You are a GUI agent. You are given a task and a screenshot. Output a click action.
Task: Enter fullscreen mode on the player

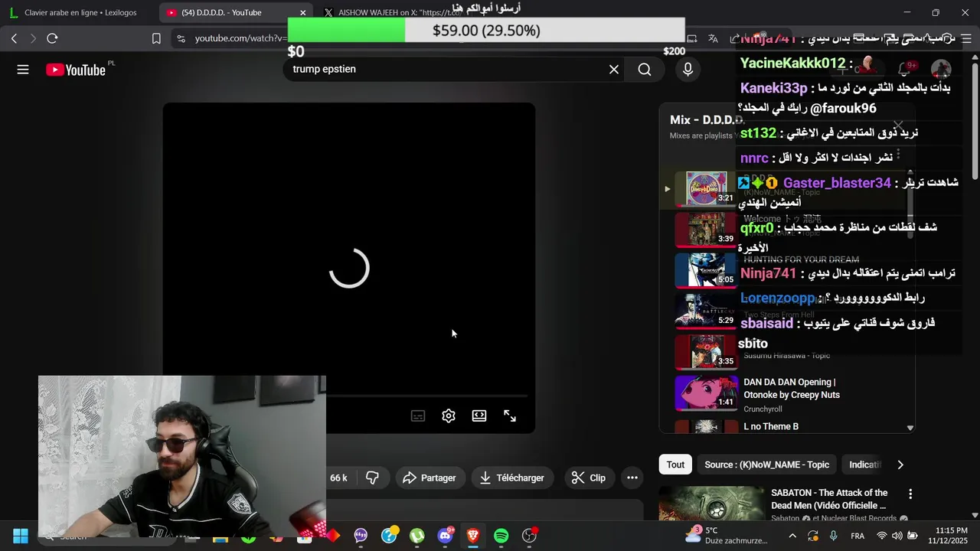(x=510, y=416)
